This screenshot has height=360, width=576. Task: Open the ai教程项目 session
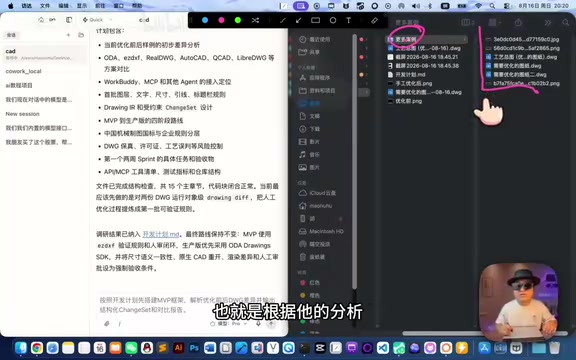pos(44,85)
